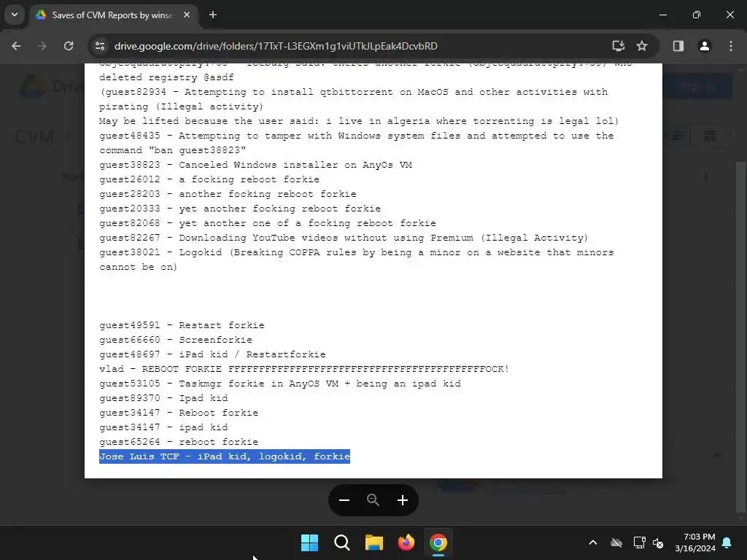Switch to Chrome in the taskbar
Image resolution: width=747 pixels, height=560 pixels.
pos(438,542)
